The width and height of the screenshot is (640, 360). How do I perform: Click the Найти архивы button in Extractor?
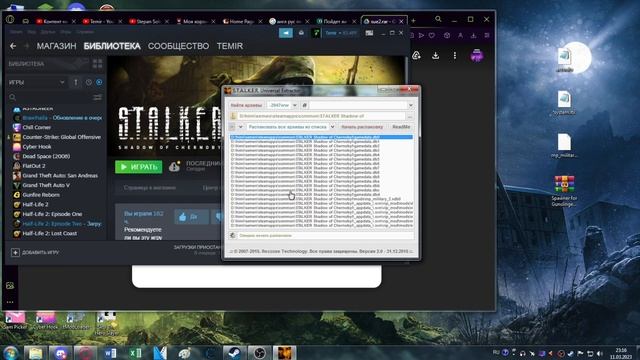tap(246, 105)
